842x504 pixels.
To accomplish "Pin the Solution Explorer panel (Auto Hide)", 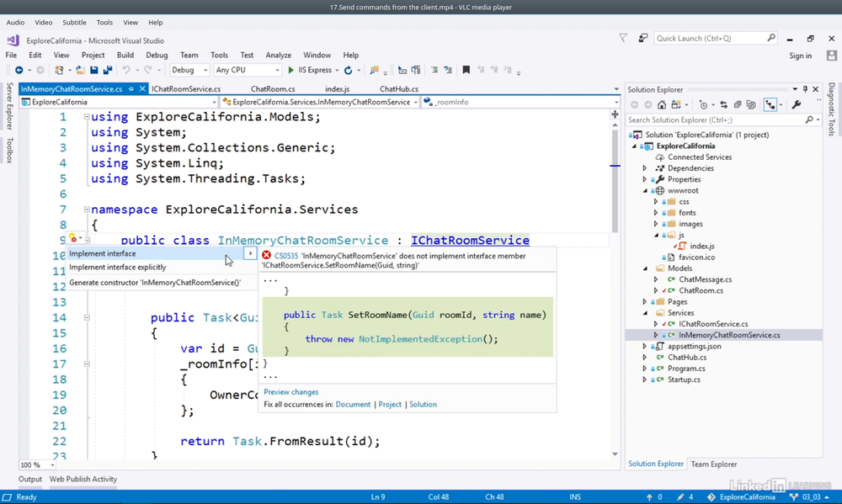I will click(805, 89).
